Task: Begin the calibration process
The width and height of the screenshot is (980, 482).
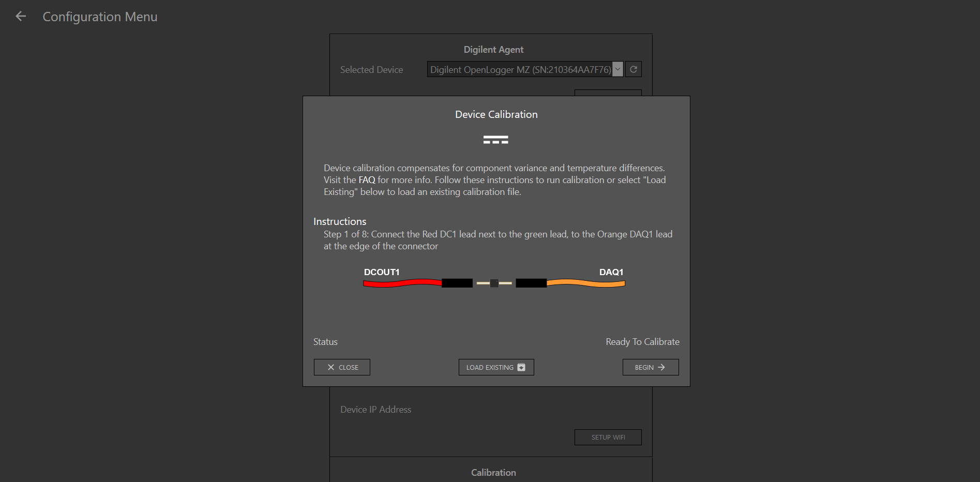Action: pos(651,367)
